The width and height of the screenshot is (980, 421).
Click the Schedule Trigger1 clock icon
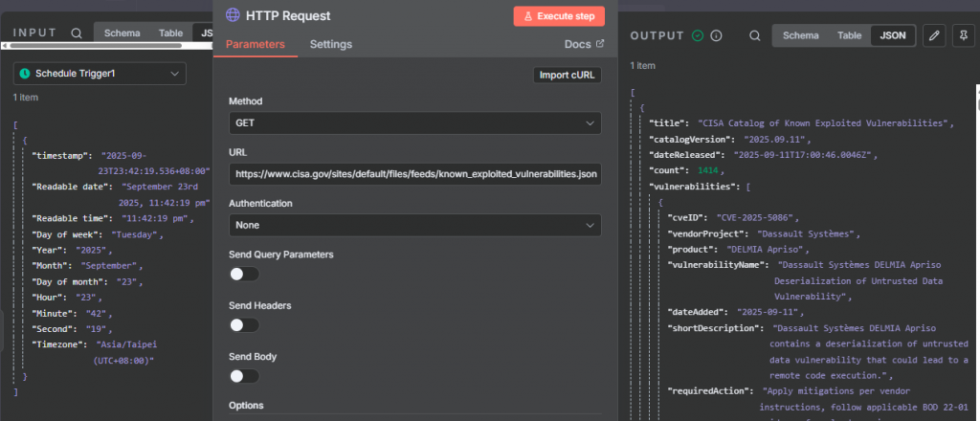pos(26,73)
